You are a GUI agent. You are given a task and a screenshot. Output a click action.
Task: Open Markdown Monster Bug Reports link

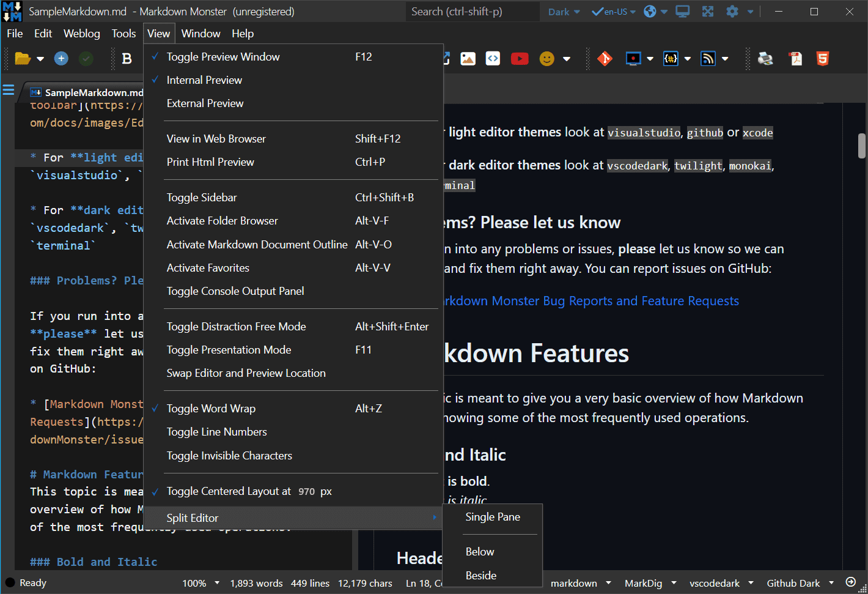point(591,301)
